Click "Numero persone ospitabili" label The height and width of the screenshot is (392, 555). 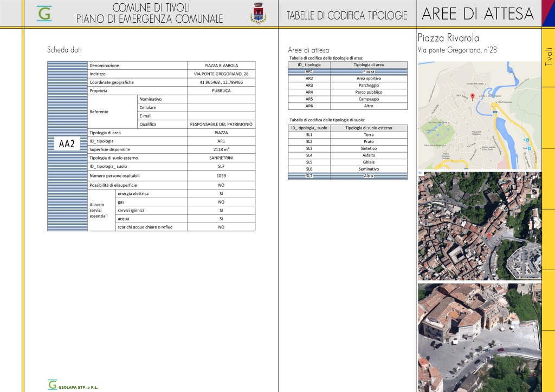[x=115, y=175]
